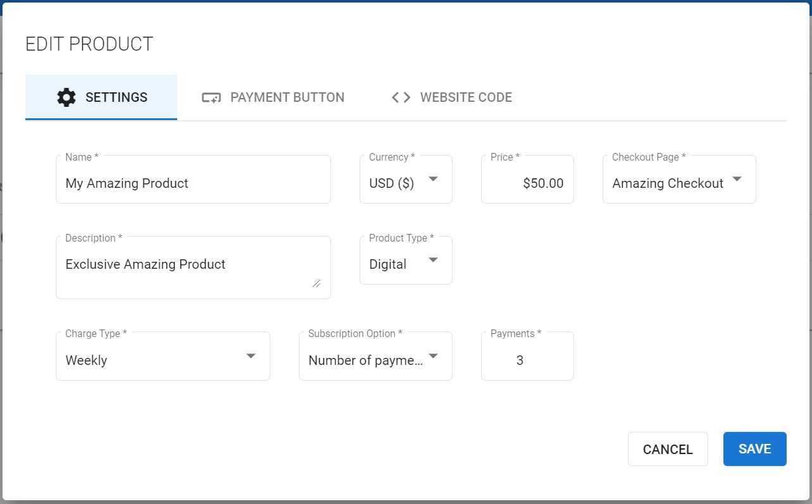Expand the Charge Type dropdown

pos(251,356)
